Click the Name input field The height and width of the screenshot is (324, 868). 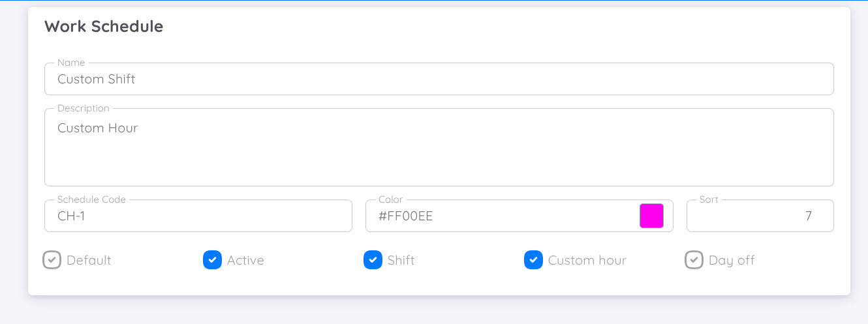click(x=439, y=79)
